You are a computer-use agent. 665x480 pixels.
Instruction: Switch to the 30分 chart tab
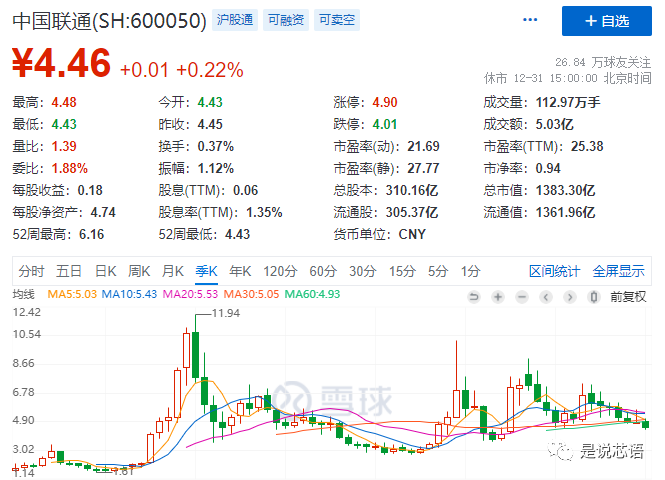(x=363, y=271)
